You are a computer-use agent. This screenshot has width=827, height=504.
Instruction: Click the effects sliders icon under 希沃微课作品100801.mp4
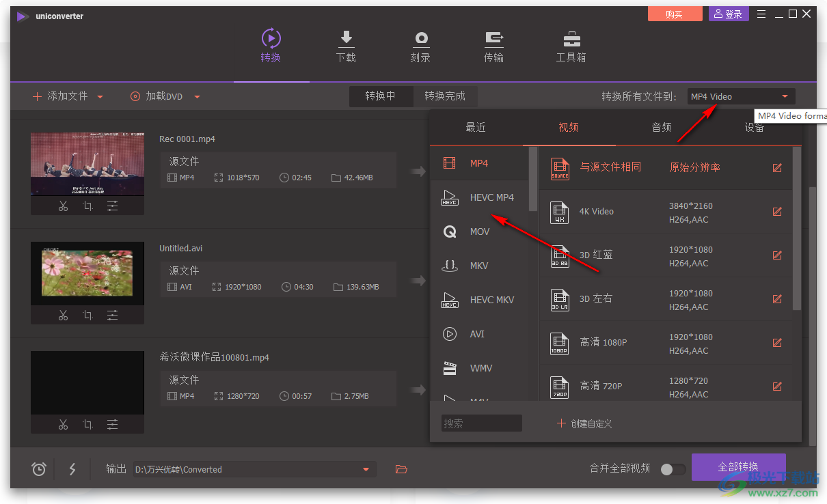coord(112,424)
